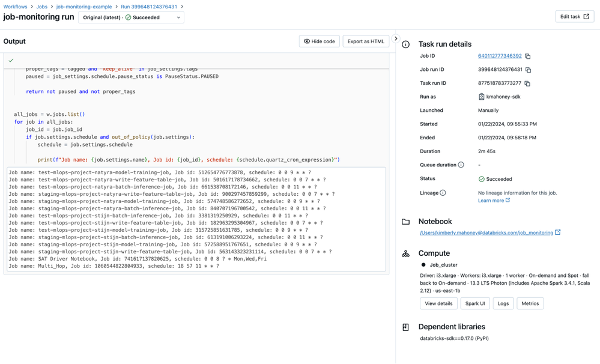
Task: Open the Original (latest) run dropdown
Action: tap(131, 17)
